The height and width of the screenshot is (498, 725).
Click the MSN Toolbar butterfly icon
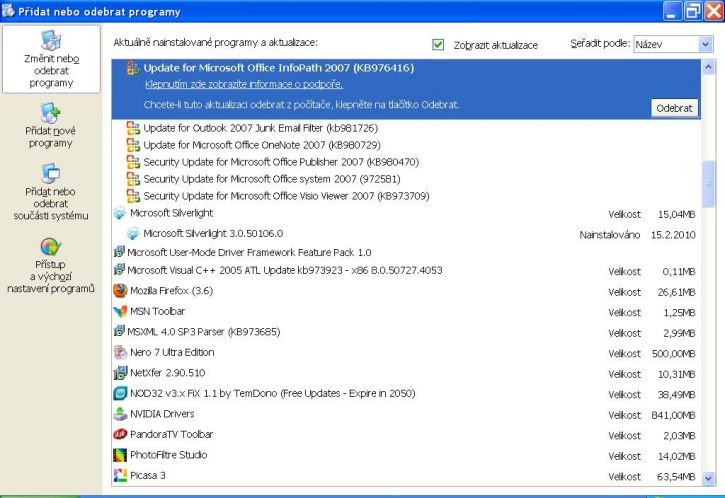(x=120, y=311)
